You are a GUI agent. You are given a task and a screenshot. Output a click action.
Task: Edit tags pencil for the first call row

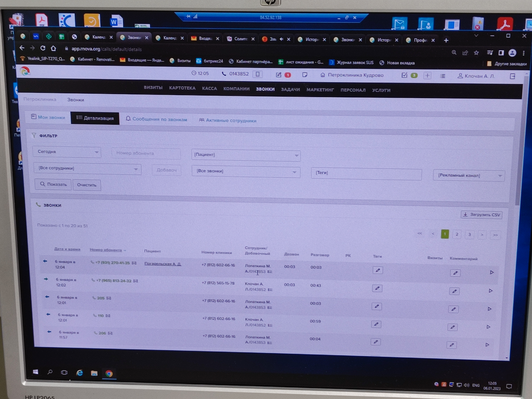click(378, 270)
